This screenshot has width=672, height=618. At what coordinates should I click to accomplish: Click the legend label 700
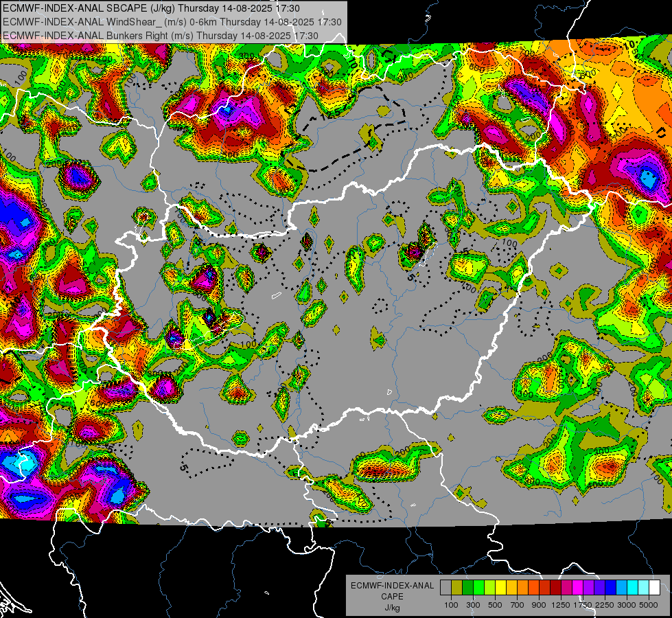point(518,605)
